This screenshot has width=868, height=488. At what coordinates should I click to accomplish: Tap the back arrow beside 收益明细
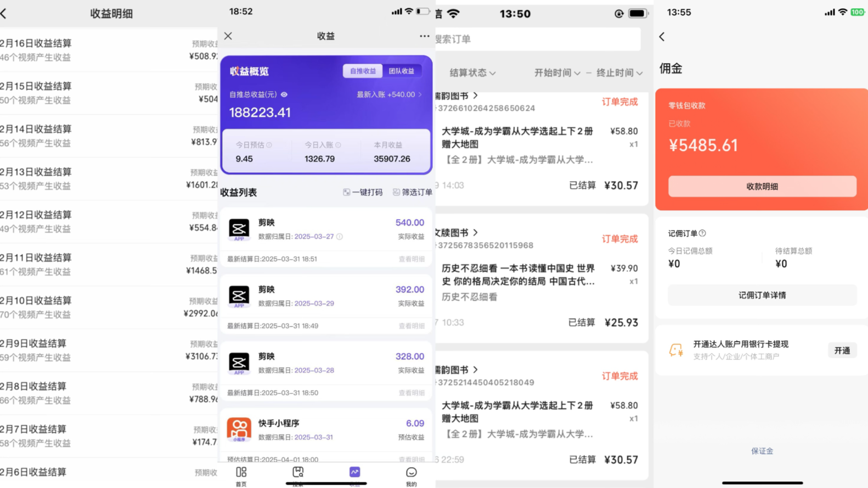point(4,14)
